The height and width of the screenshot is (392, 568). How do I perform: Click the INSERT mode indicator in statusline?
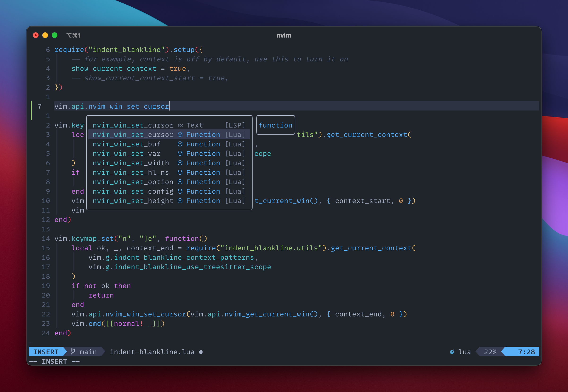point(46,352)
